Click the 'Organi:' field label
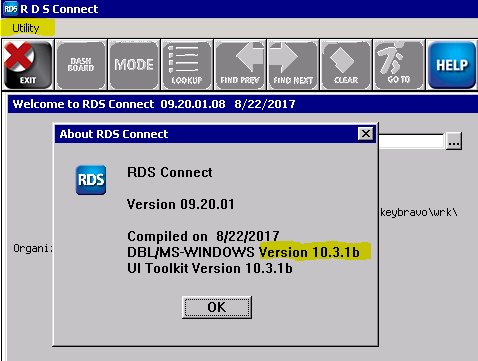Image resolution: width=478 pixels, height=361 pixels. [x=33, y=249]
